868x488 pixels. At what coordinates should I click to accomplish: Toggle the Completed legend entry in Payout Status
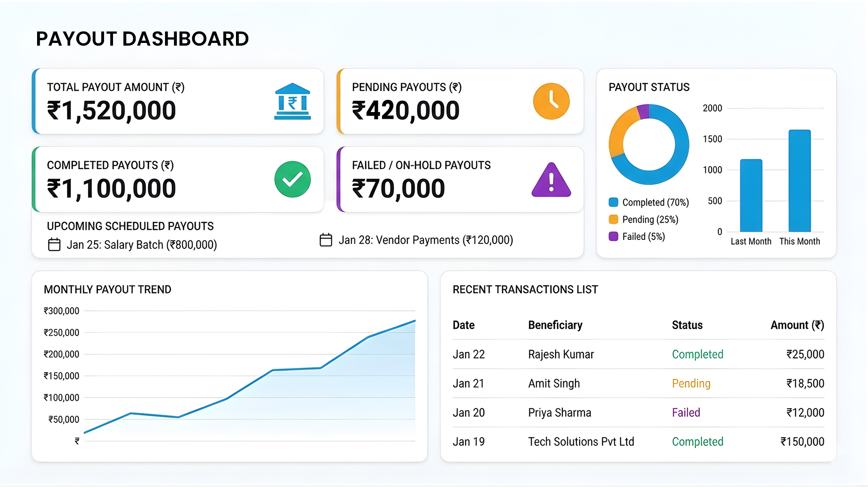pos(649,202)
